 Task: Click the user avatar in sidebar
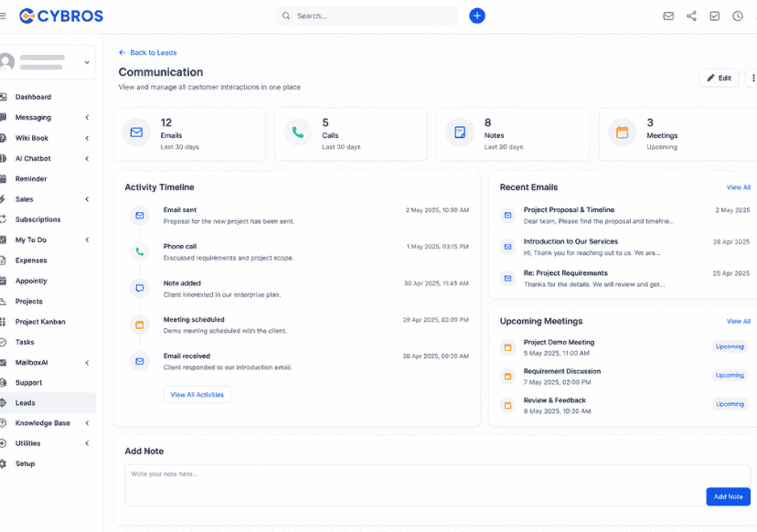[6, 62]
